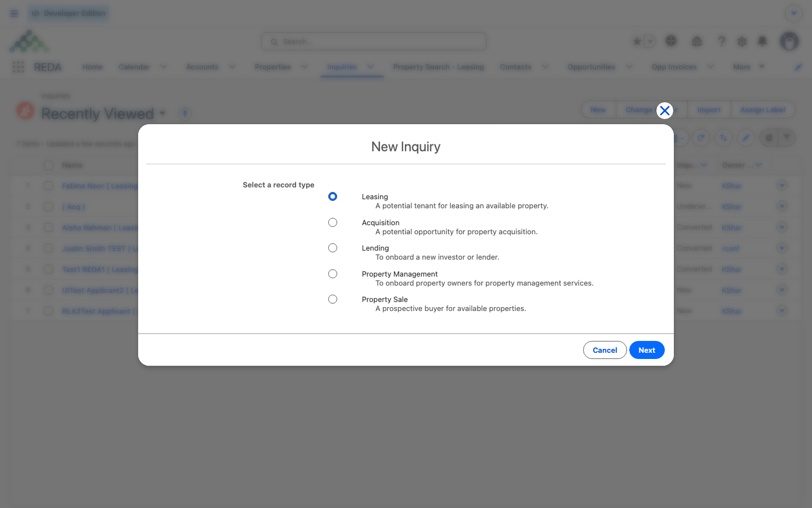Close the New Inquiry modal with X
The height and width of the screenshot is (508, 812).
pos(665,111)
